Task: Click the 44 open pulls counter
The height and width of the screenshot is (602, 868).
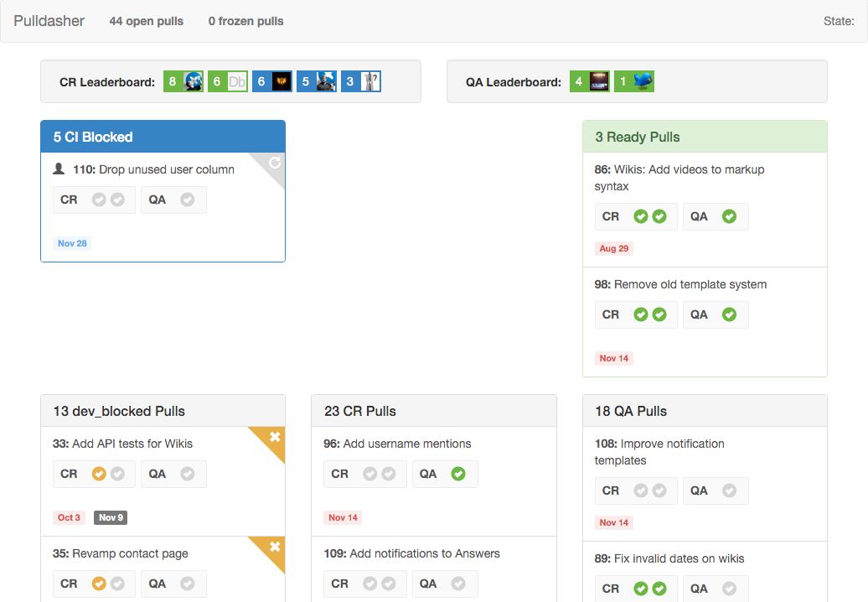Action: (x=147, y=21)
